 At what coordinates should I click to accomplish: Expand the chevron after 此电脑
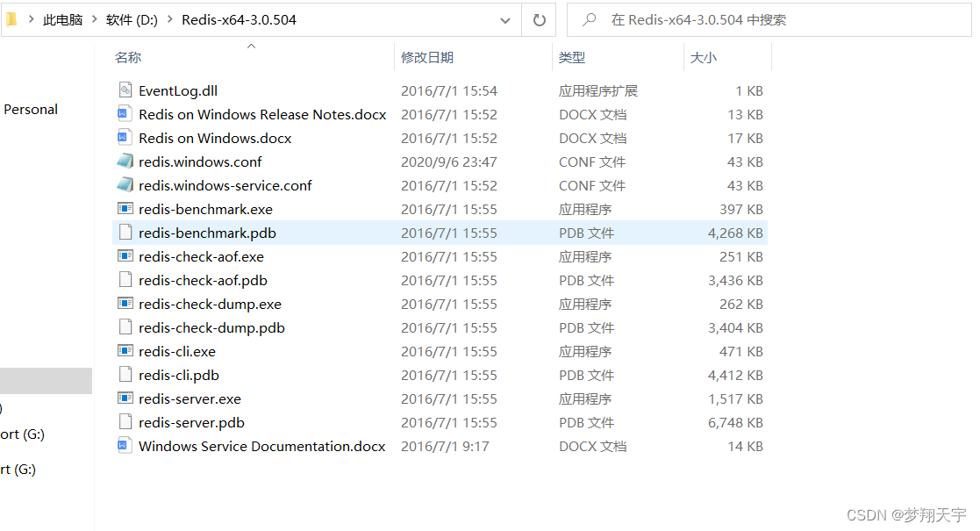95,19
